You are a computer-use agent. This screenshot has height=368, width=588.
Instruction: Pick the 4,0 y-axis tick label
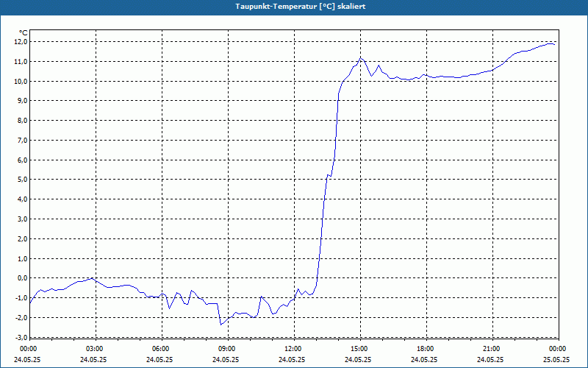click(x=23, y=199)
